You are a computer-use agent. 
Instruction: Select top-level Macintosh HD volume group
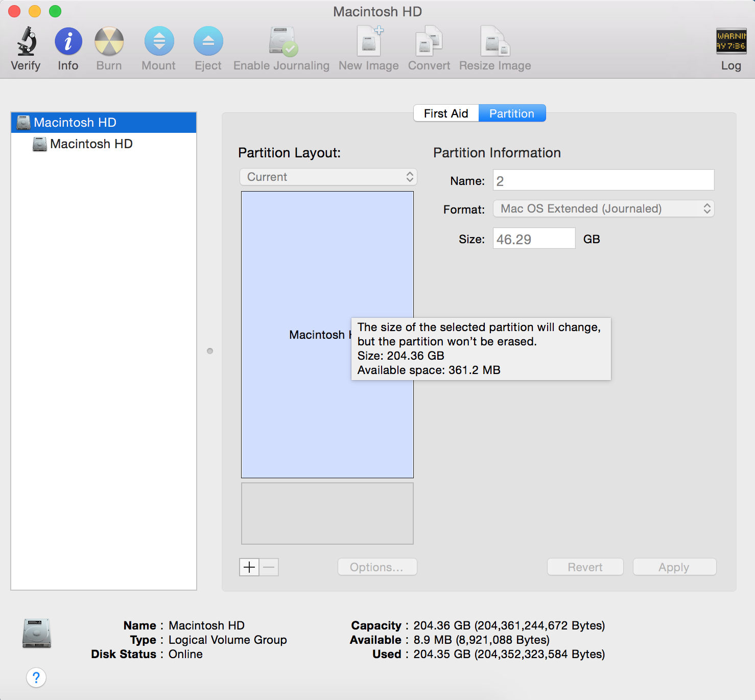pyautogui.click(x=104, y=123)
